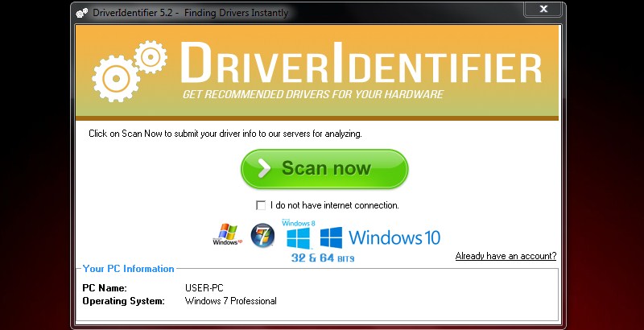Click the 'USER-PC' PC name value
This screenshot has width=644, height=330.
(204, 288)
